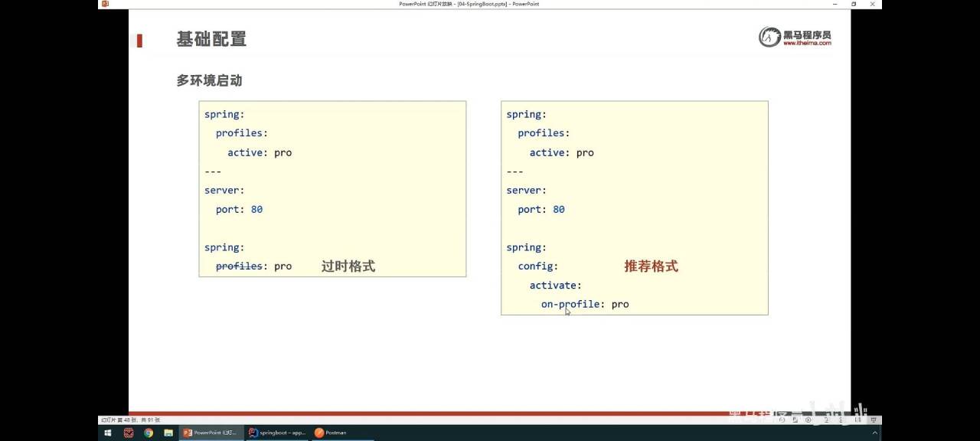
Task: Open Google Chrome from the taskbar
Action: coord(148,433)
